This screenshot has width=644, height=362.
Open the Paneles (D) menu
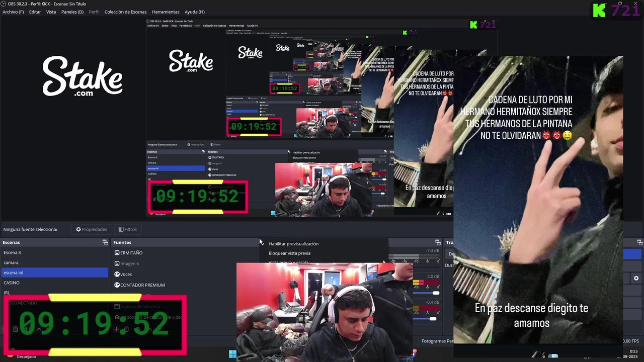coord(72,12)
